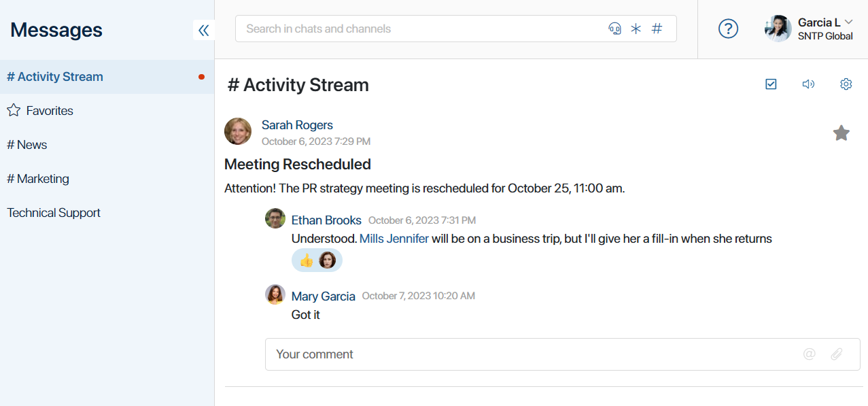Click the mention @ icon in comment box
The height and width of the screenshot is (406, 868).
[809, 354]
